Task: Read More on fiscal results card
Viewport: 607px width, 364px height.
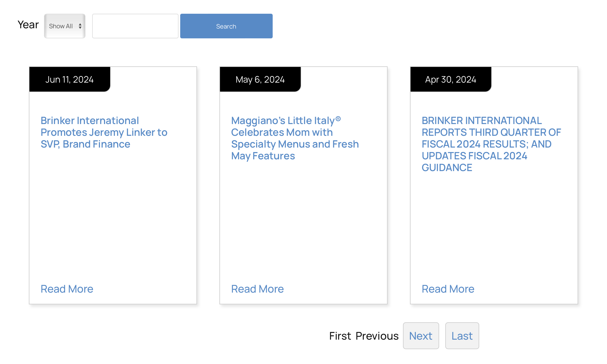Action: click(448, 289)
